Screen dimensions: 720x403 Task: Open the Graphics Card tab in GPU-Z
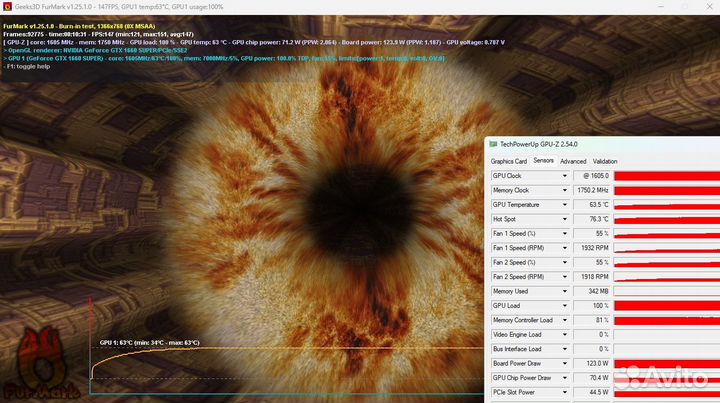click(508, 162)
